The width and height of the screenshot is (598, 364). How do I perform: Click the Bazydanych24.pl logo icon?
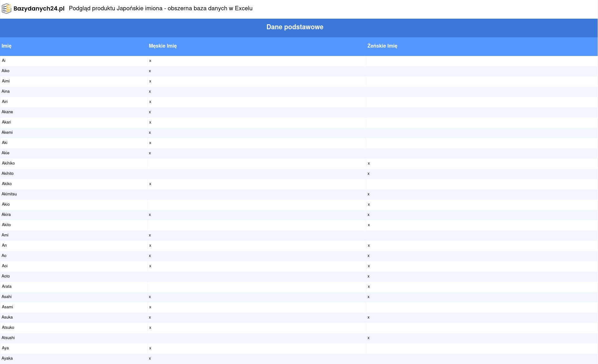tap(7, 9)
